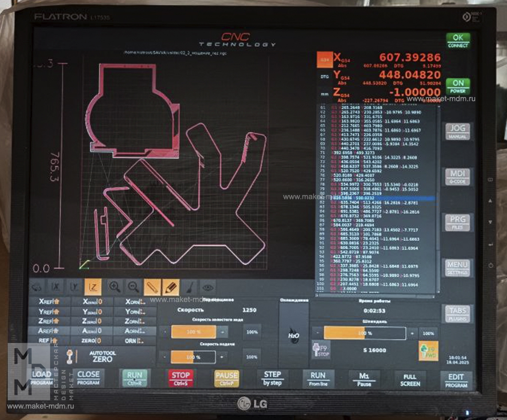
Task: Clear the plot with the broom icon
Action: click(x=190, y=287)
